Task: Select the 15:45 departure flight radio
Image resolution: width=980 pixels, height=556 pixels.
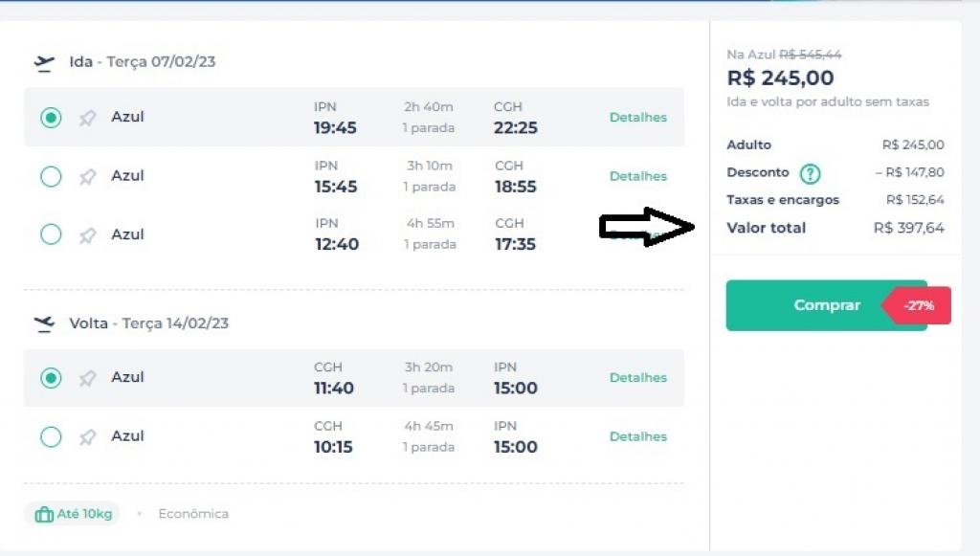Action: click(51, 176)
